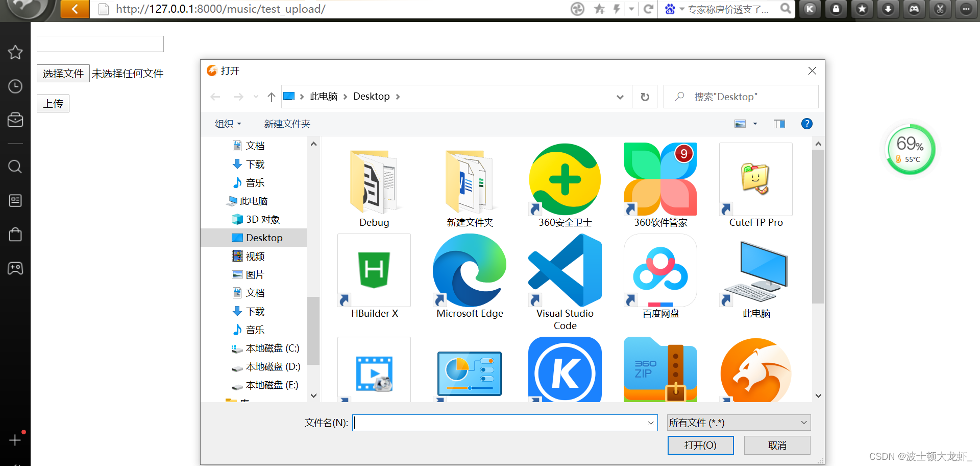
Task: Open the 所有文件 (*.*) file type dropdown
Action: coord(739,423)
